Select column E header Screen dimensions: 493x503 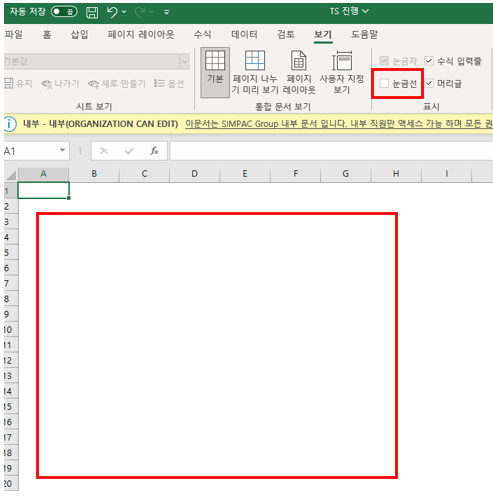(x=245, y=174)
